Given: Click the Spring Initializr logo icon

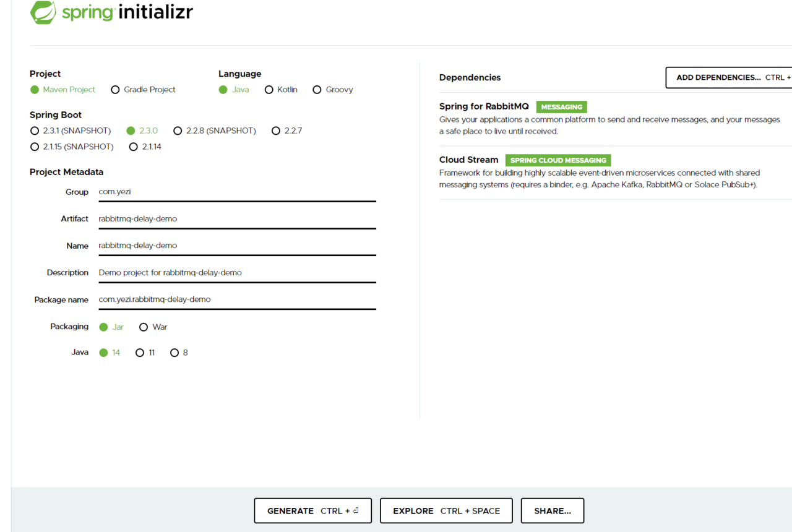Looking at the screenshot, I should [x=43, y=12].
